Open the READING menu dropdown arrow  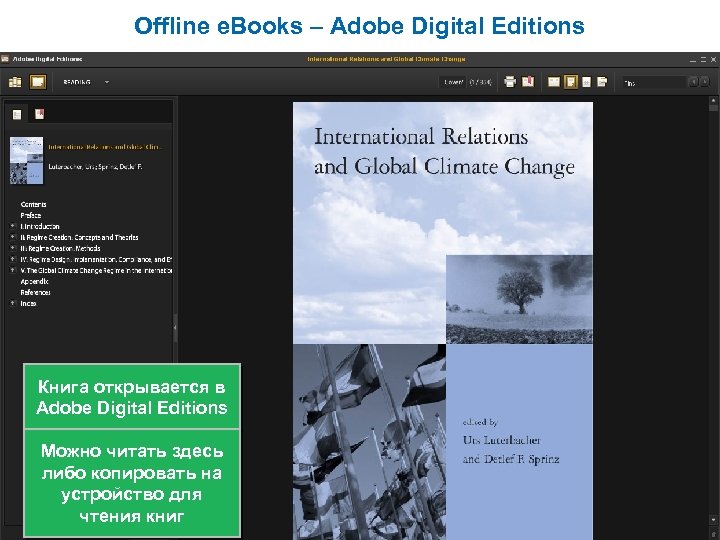[x=107, y=82]
